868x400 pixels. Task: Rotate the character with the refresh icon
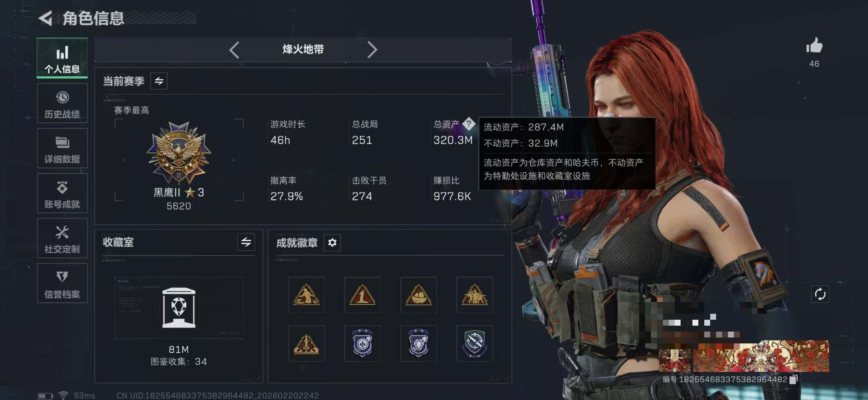(x=820, y=294)
